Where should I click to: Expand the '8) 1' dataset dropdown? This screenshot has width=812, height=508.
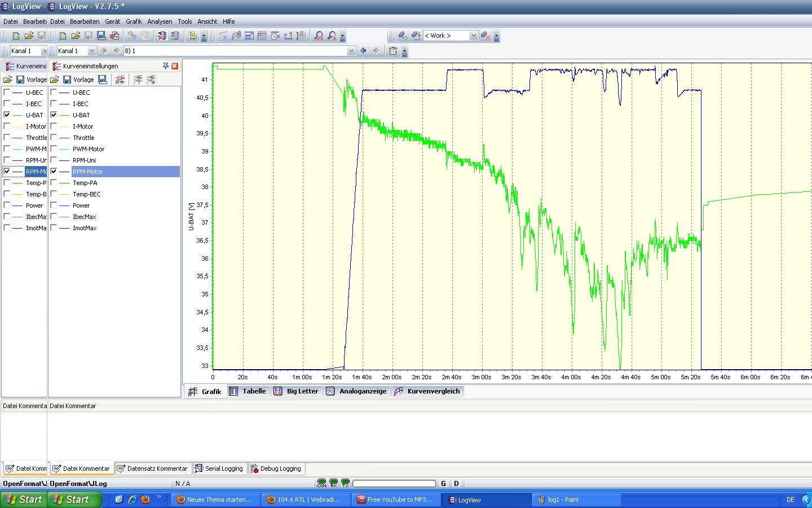pos(351,51)
